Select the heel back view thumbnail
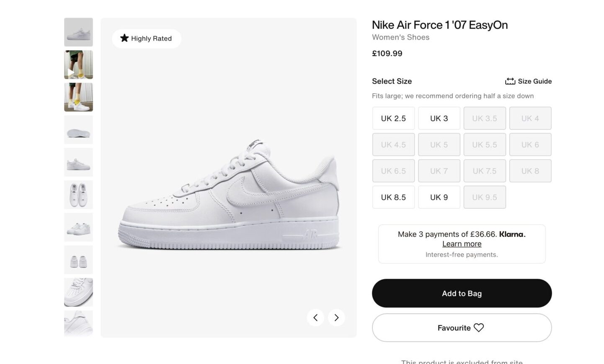The height and width of the screenshot is (364, 604). pos(78,260)
